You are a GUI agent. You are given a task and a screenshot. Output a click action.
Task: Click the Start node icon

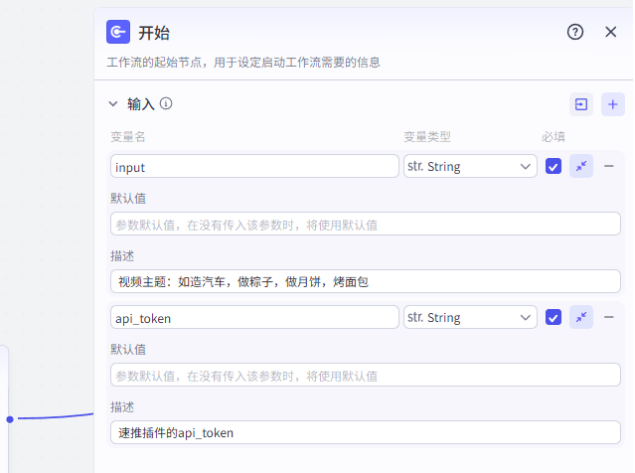coord(119,32)
